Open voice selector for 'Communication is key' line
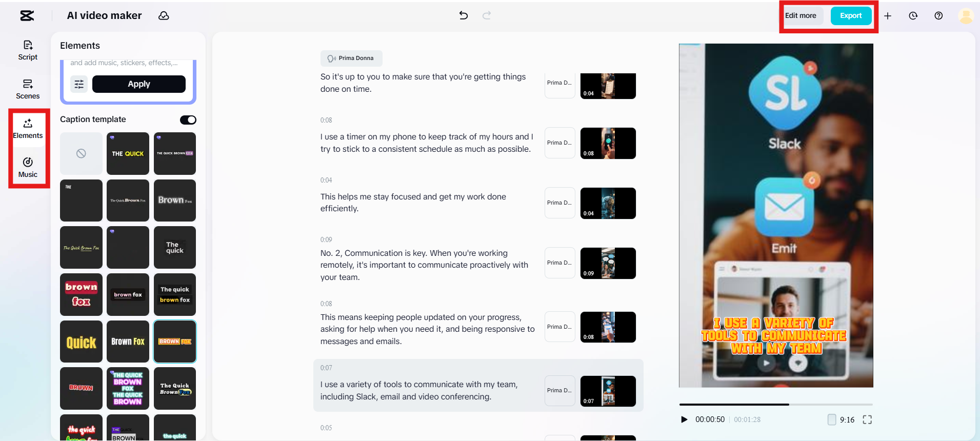This screenshot has height=441, width=980. point(559,263)
